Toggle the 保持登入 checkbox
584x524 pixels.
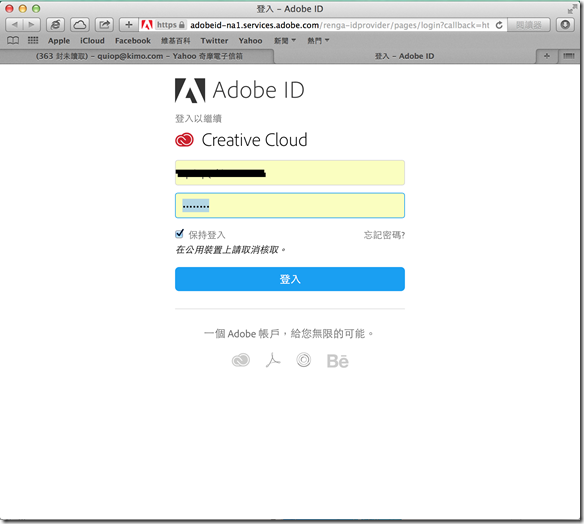pyautogui.click(x=179, y=234)
